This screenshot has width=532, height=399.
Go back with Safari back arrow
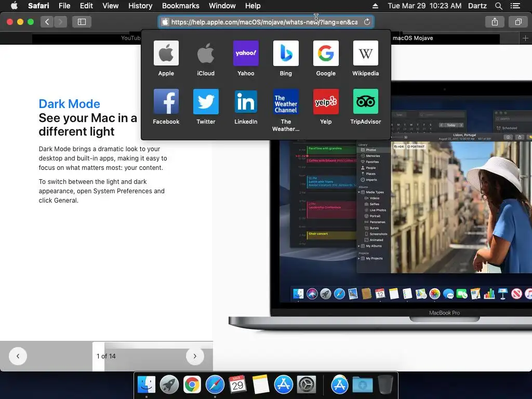click(47, 22)
